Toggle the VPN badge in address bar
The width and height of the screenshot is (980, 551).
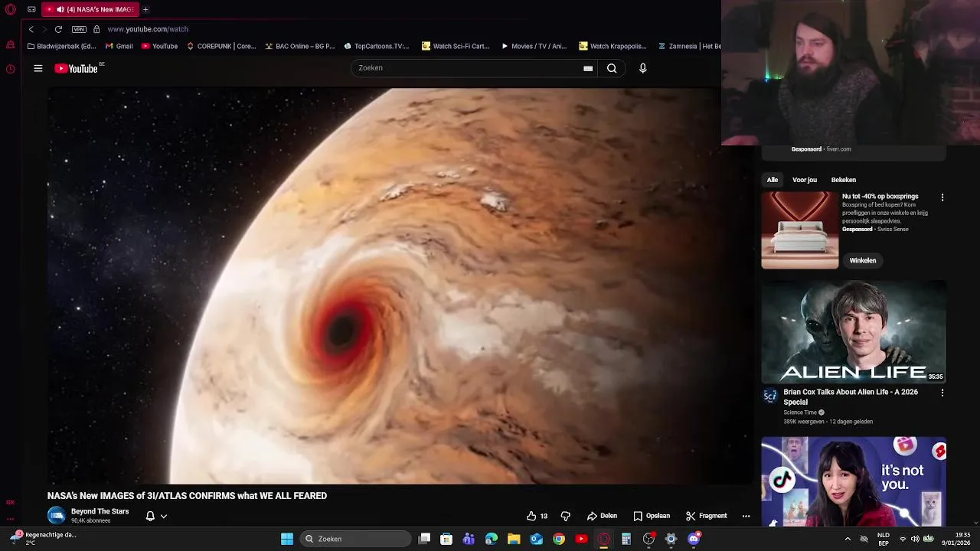pos(79,29)
